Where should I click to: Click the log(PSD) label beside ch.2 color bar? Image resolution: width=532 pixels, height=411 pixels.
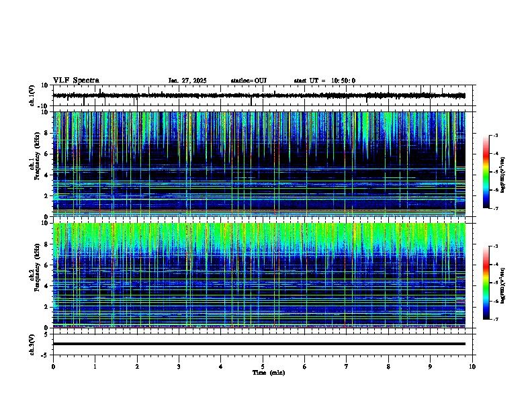point(503,286)
